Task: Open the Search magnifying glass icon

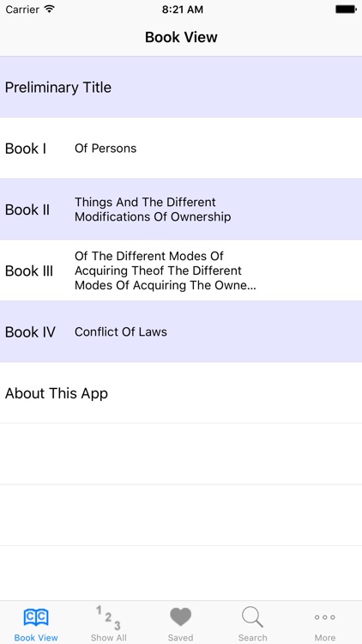Action: click(x=252, y=617)
